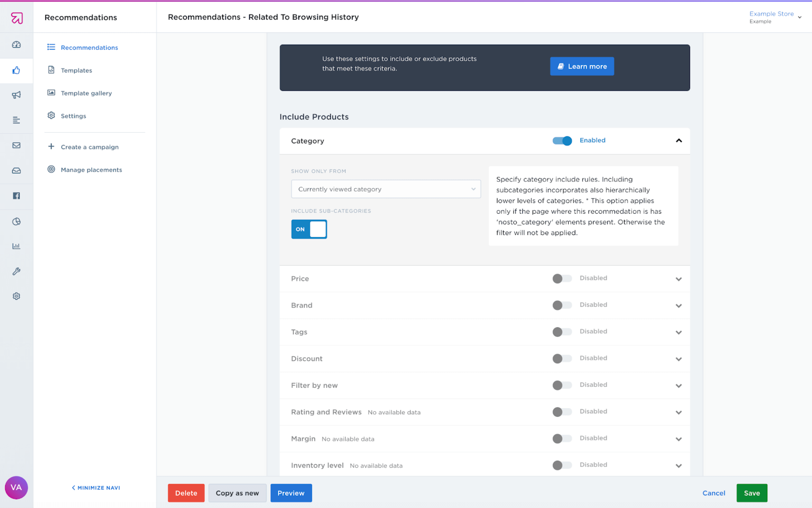Click the gear icon beside Settings
This screenshot has width=812, height=508.
tap(51, 115)
